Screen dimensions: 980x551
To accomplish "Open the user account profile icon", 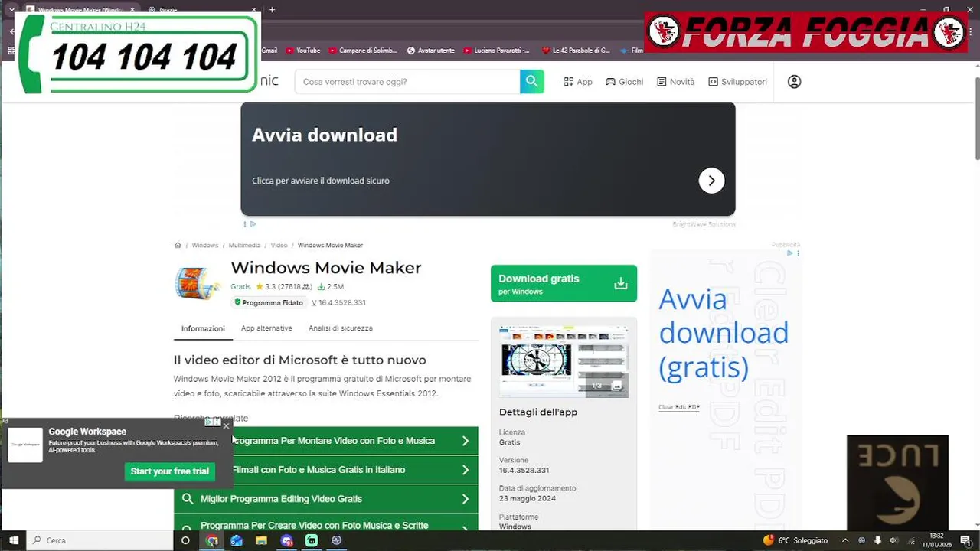I will (794, 81).
